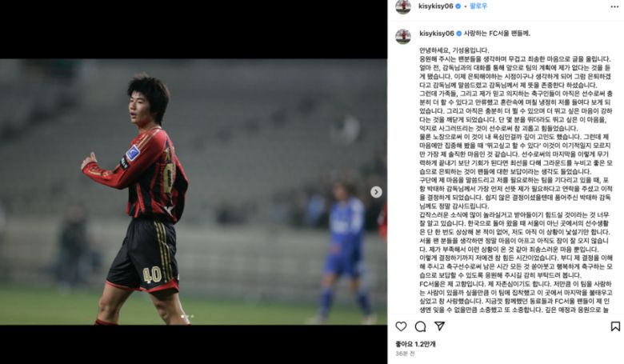Image resolution: width=624 pixels, height=364 pixels.
Task: Click the verified badge beside the caption username
Action: click(x=459, y=34)
